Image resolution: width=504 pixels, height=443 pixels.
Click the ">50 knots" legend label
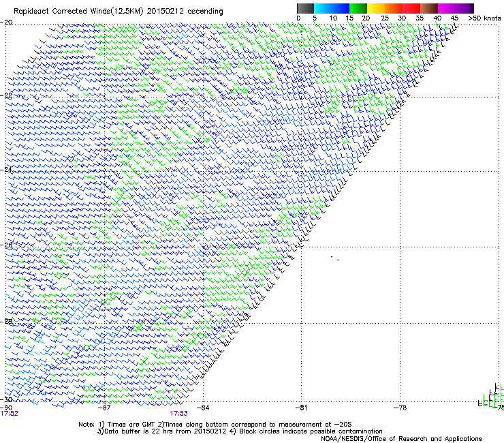484,18
